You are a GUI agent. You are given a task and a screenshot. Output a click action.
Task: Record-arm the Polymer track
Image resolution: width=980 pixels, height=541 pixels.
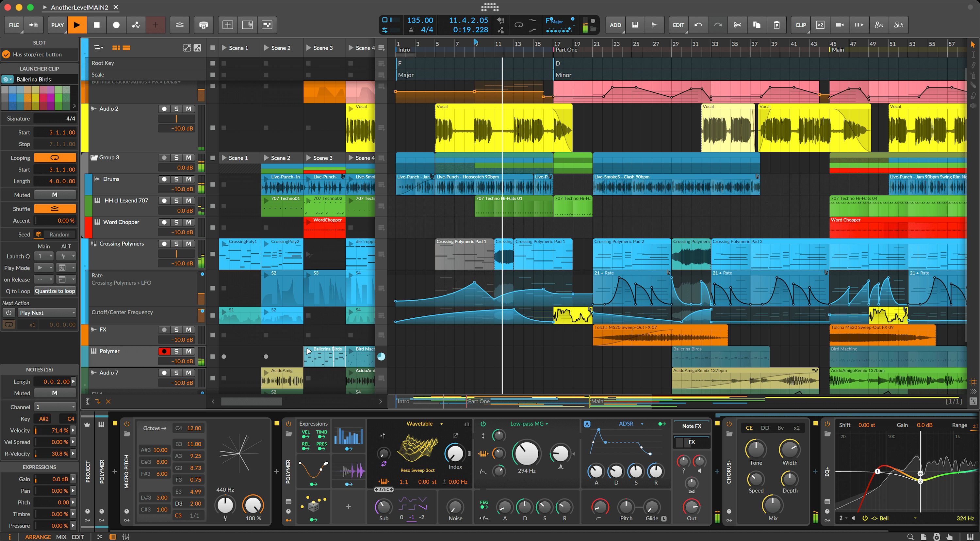click(164, 351)
